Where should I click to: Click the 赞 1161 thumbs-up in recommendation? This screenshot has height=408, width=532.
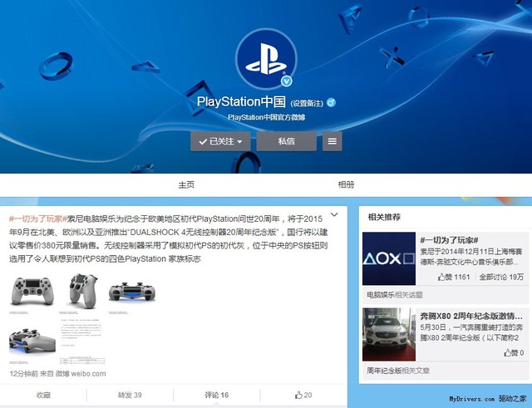pos(454,277)
